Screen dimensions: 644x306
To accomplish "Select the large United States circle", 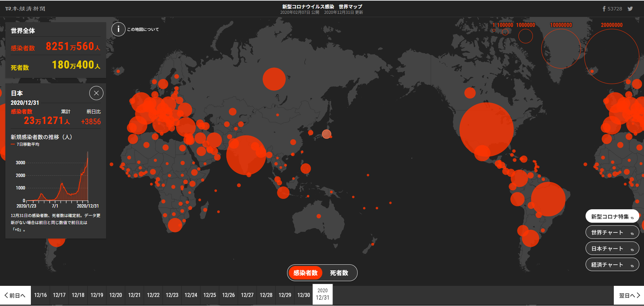I will click(486, 129).
